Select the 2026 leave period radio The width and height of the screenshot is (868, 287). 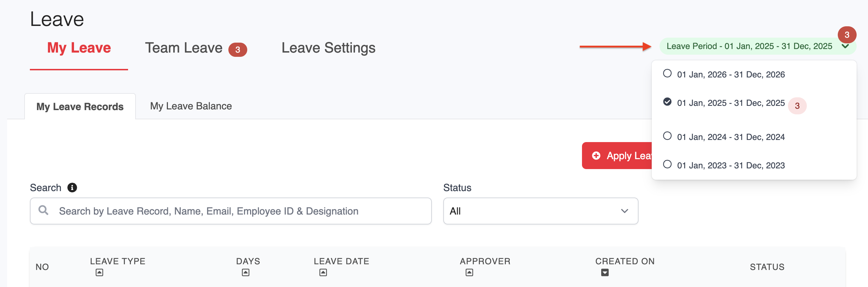coord(667,74)
